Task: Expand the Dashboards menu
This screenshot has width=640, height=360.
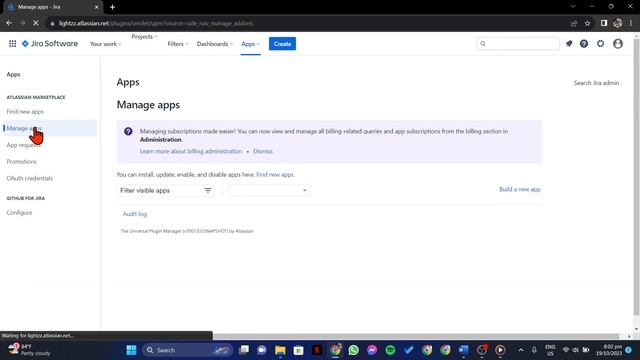Action: tap(215, 44)
